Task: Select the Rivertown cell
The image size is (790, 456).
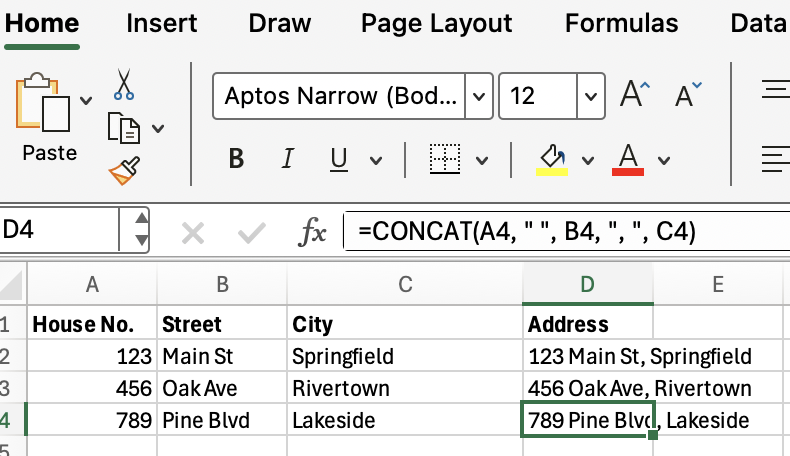Action: (405, 388)
